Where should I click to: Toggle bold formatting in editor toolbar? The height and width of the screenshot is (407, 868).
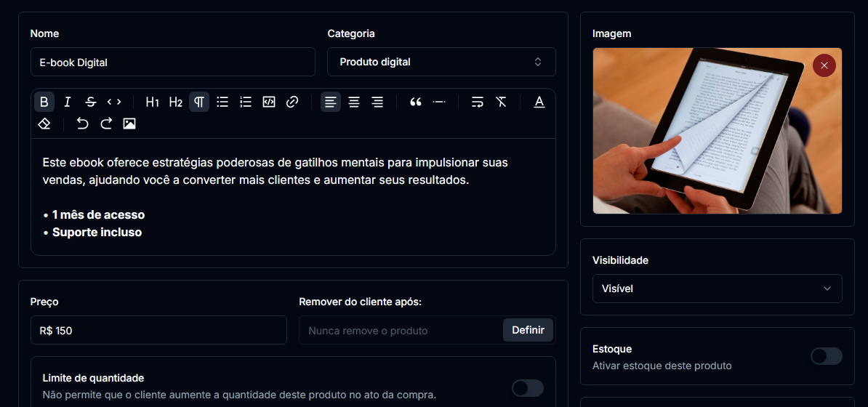tap(44, 102)
